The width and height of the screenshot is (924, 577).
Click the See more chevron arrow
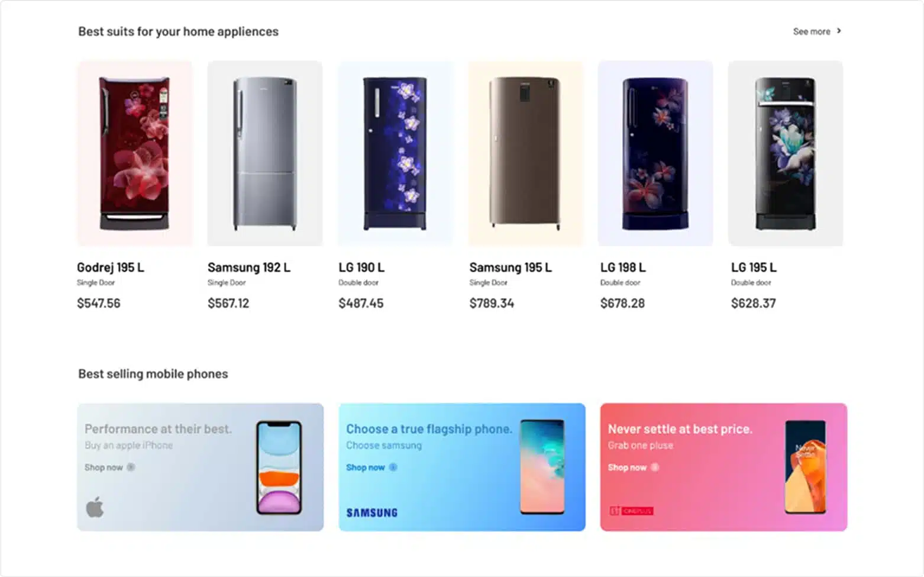(839, 31)
